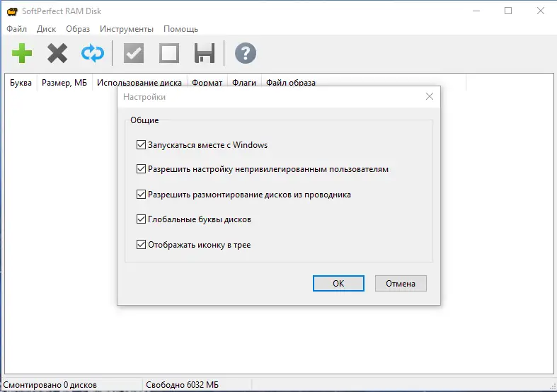Open the Образ menu

[78, 29]
